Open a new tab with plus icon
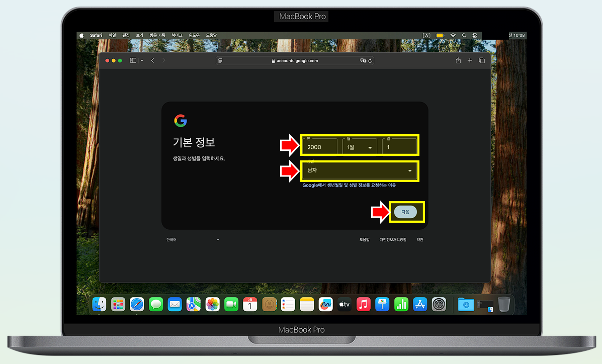Viewport: 602px width, 364px height. tap(470, 60)
